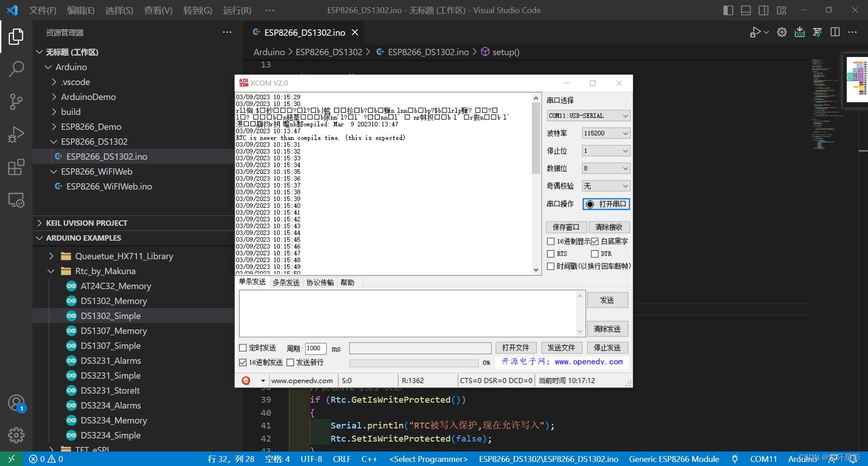This screenshot has width=868, height=466.
Task: Click the send progress bar in XCOM
Action: coord(413,362)
